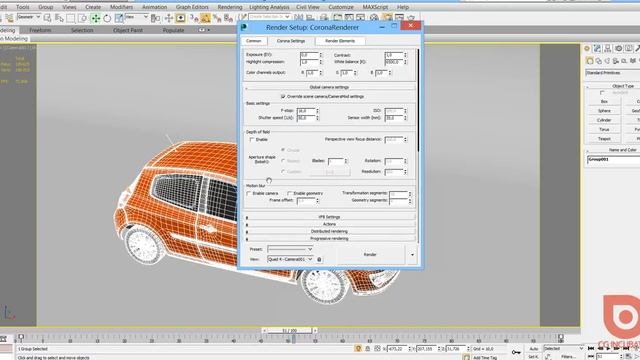Activate the Angle Snap toggle icon
Screen dimensions: 640x360
coord(205,18)
